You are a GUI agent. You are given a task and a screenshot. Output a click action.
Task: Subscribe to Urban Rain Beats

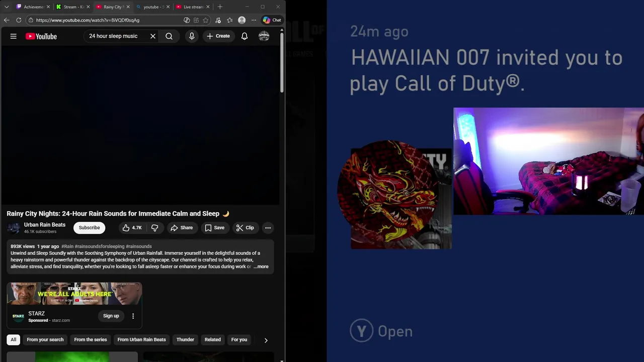(89, 228)
